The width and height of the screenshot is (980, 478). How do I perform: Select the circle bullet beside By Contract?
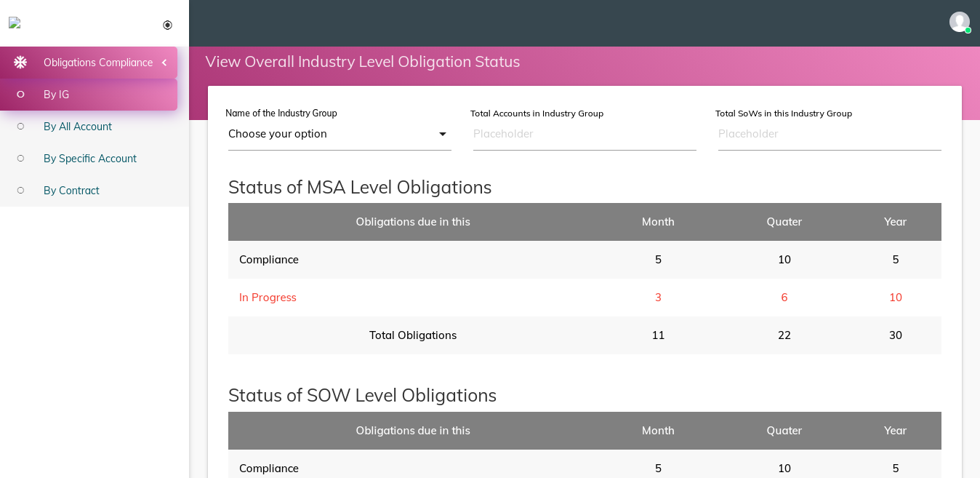pos(20,191)
